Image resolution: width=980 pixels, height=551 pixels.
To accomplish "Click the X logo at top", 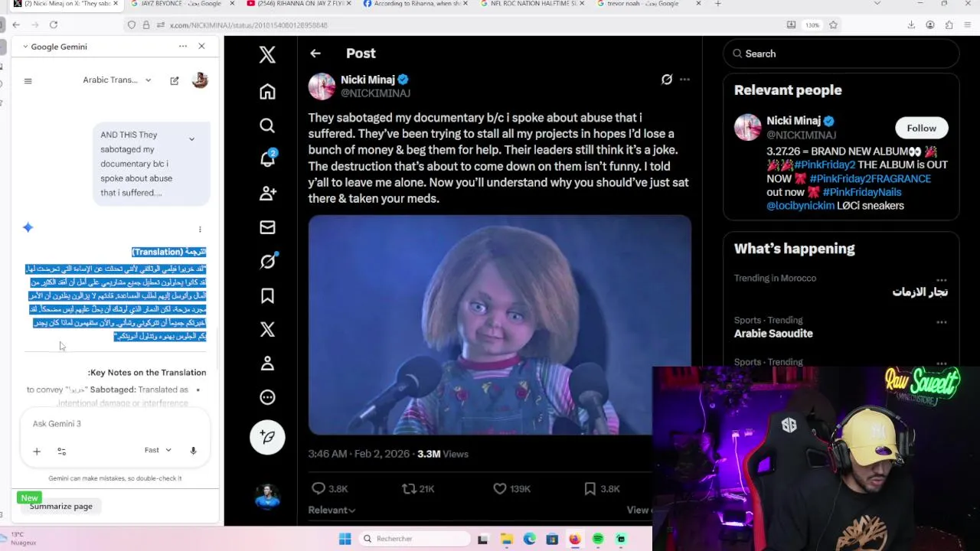I will click(x=267, y=54).
